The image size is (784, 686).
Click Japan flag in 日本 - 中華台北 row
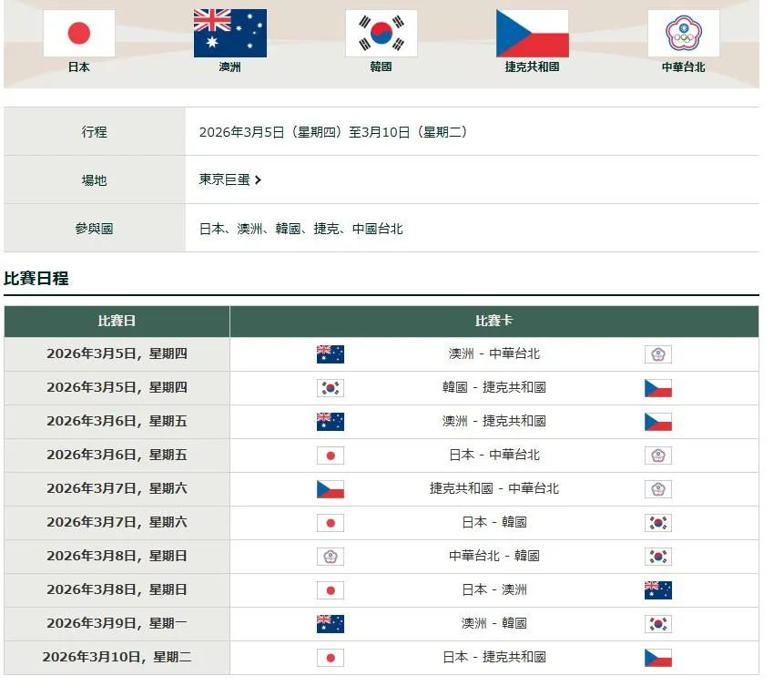click(x=331, y=456)
